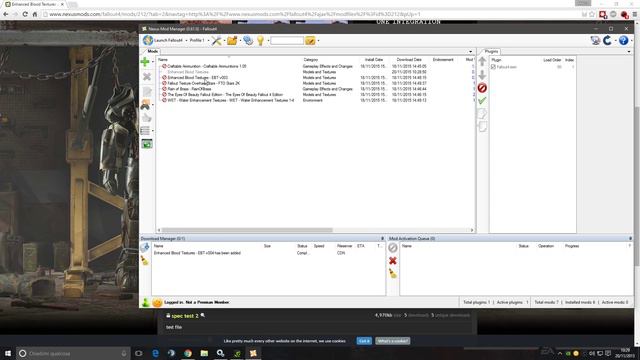Click the 'Got it' cookie button on webpage
The width and height of the screenshot is (640, 360).
pos(364,341)
